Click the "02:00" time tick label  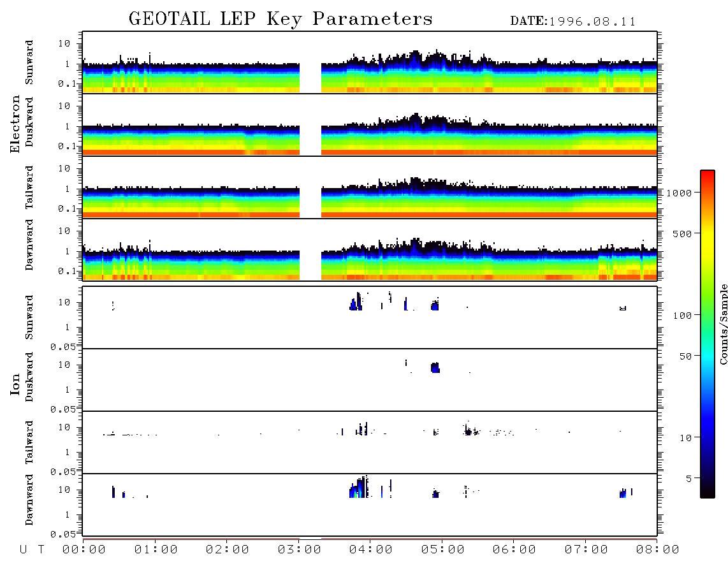coord(228,550)
